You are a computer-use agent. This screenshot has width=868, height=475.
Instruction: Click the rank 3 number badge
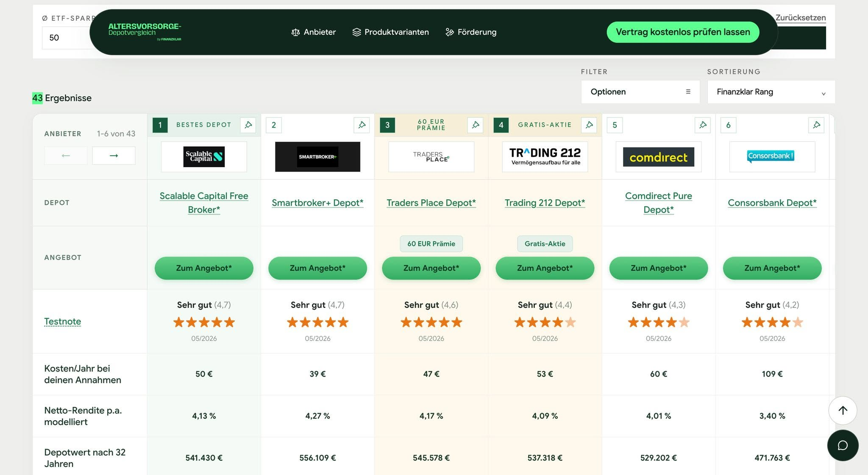(x=387, y=125)
